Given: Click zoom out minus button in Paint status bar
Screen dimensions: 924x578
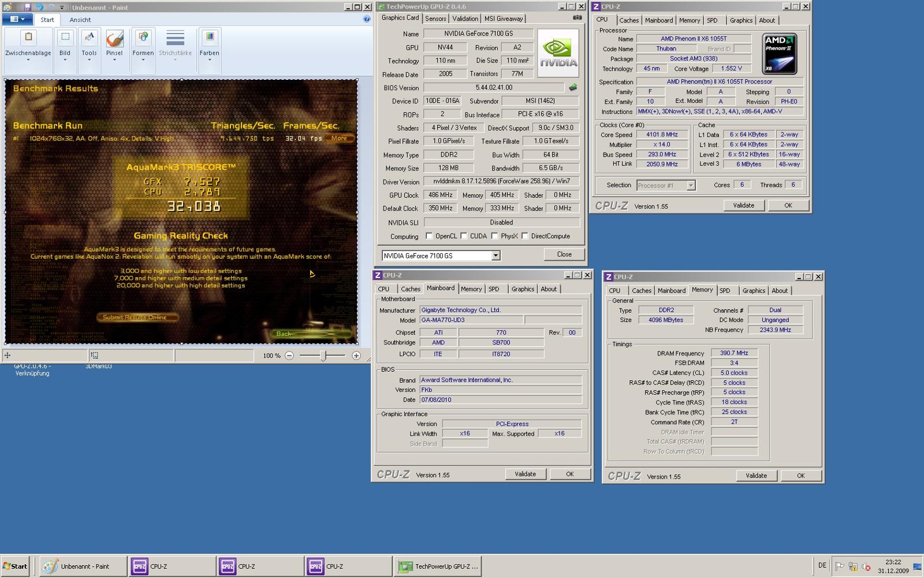Looking at the screenshot, I should click(x=289, y=355).
